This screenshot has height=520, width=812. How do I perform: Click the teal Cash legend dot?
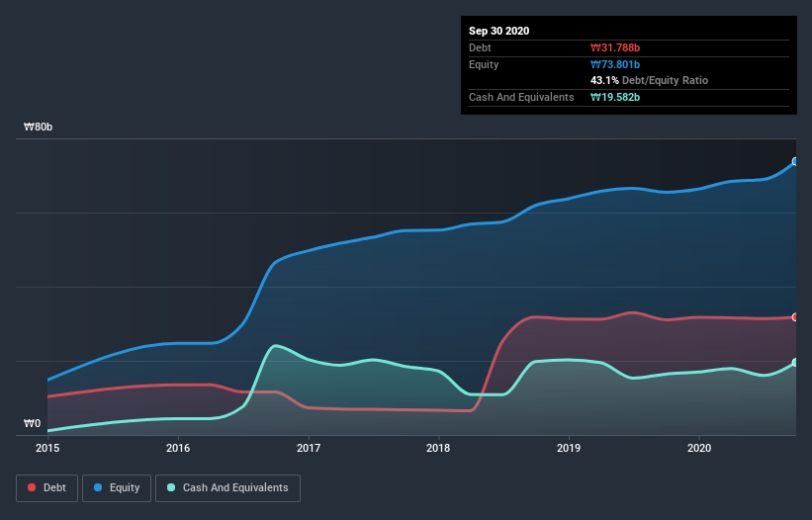(171, 487)
